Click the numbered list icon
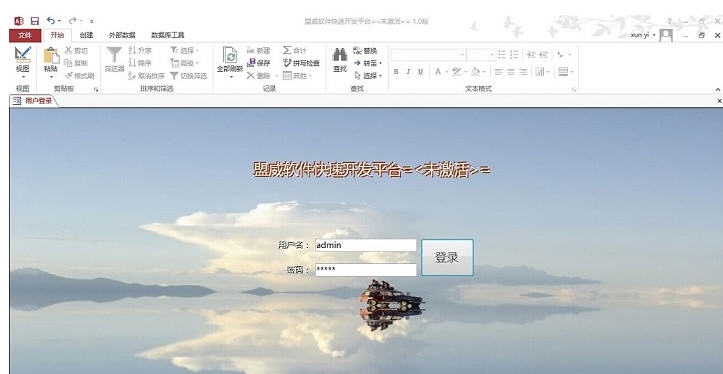 pos(514,55)
